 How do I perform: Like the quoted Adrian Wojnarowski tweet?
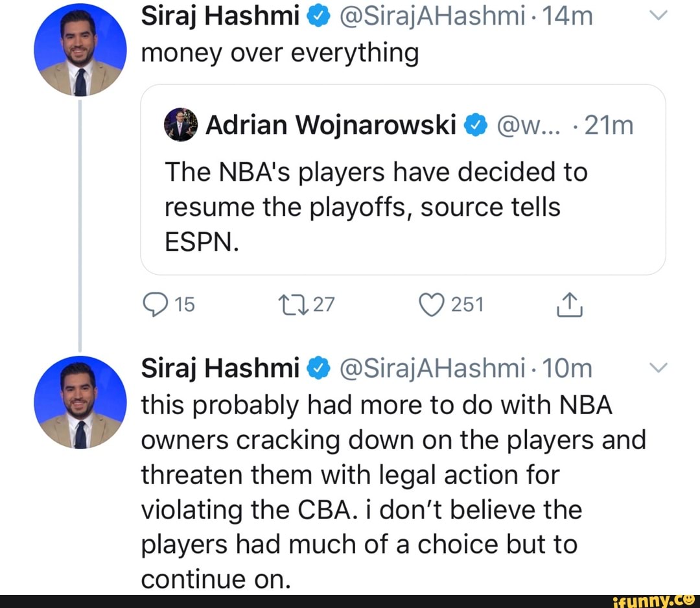(x=432, y=305)
